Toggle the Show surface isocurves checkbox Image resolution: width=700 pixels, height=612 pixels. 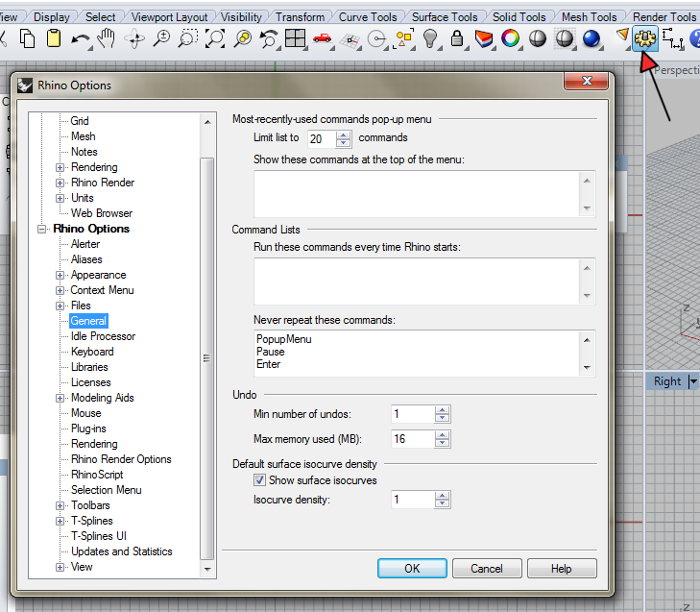pyautogui.click(x=259, y=480)
